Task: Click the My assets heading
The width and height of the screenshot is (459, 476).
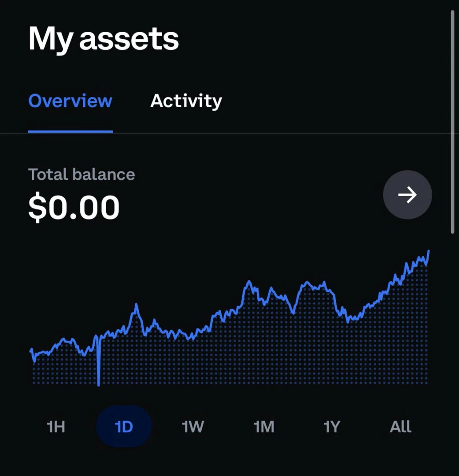Action: coord(104,39)
